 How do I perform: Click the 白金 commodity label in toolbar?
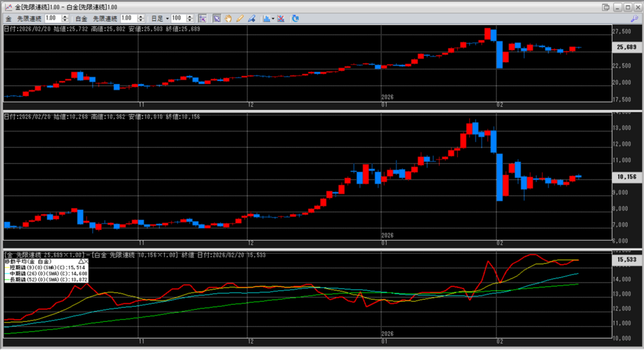(84, 18)
